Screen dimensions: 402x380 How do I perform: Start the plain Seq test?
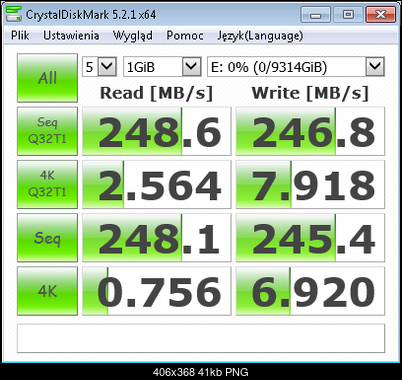pyautogui.click(x=47, y=238)
